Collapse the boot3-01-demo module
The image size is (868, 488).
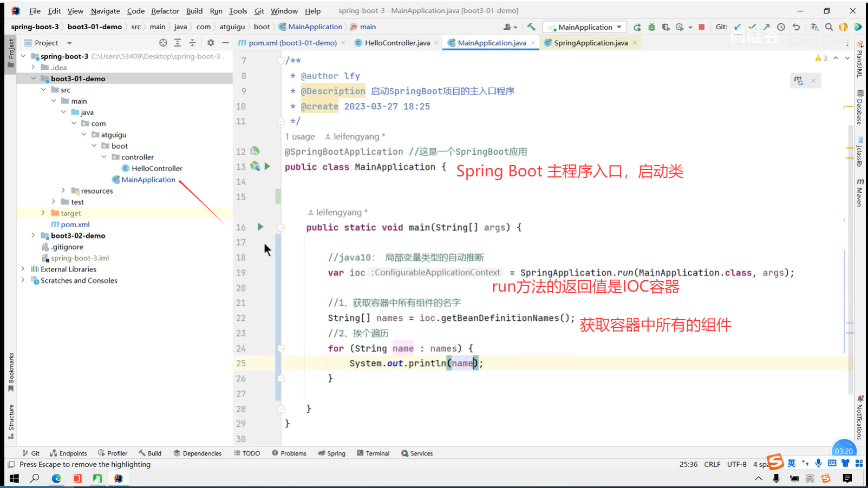pos(33,78)
